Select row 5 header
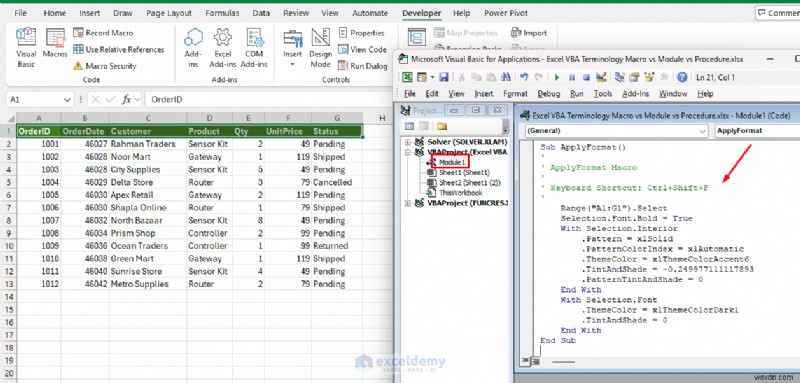Viewport: 800px width, 383px height. 8,183
